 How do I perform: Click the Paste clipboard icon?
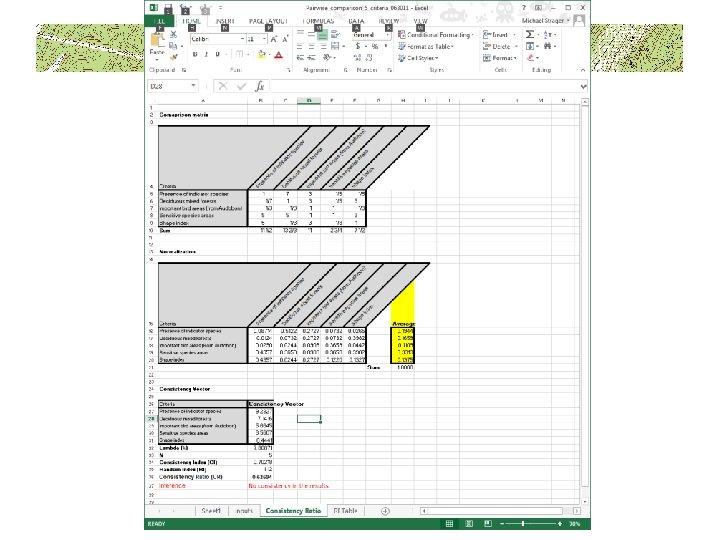tap(157, 41)
